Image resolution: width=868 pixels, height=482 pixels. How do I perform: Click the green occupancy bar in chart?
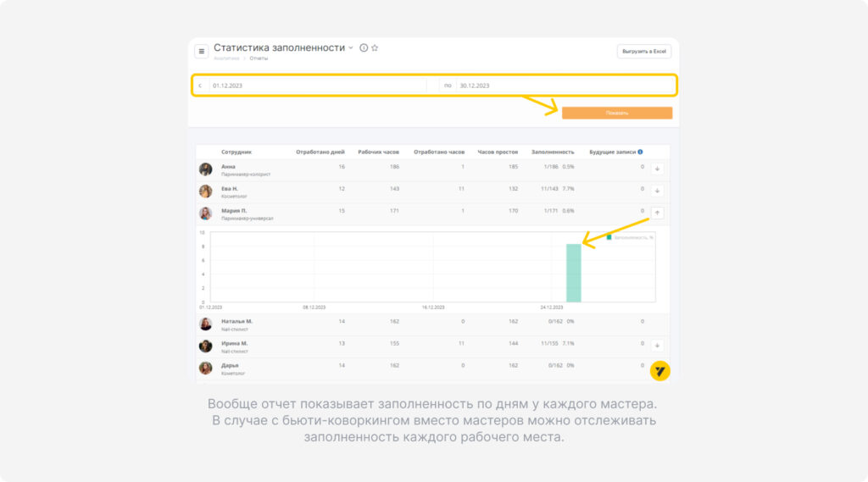tap(574, 273)
